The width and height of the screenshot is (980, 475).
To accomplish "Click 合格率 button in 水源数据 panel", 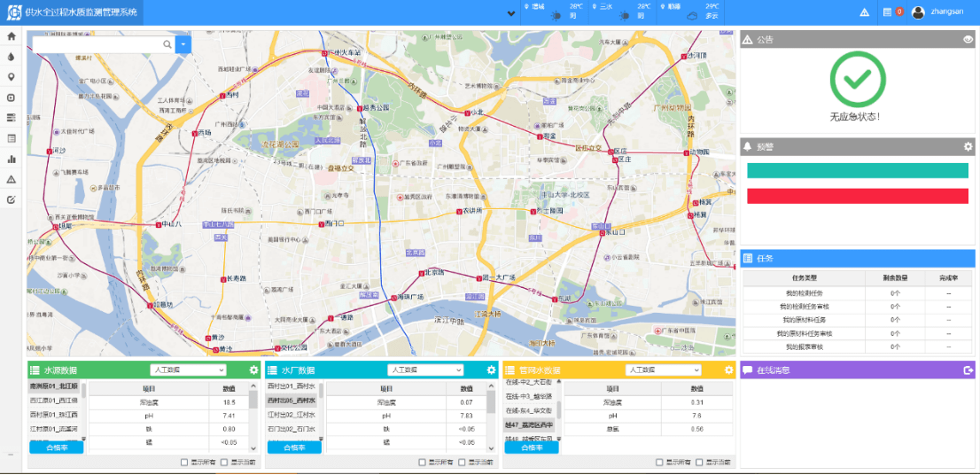I will point(56,448).
